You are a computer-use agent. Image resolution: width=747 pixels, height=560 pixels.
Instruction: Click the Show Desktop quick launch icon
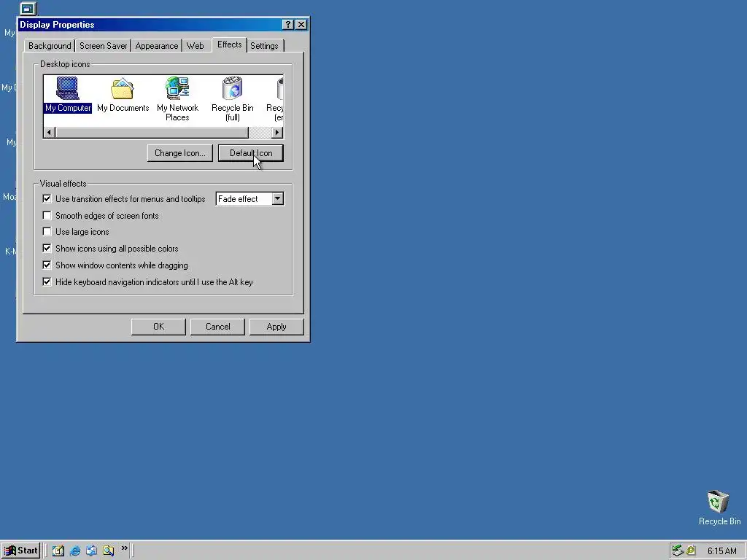(x=58, y=551)
